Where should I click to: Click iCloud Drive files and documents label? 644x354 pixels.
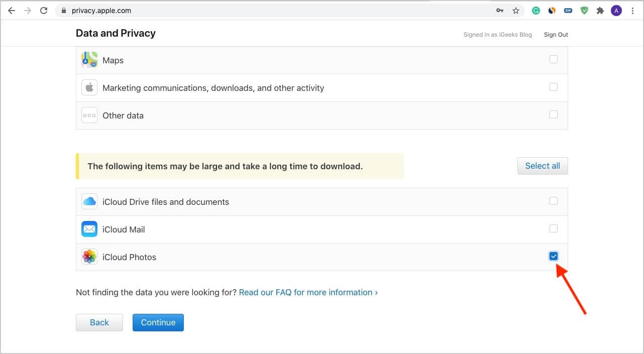coord(166,202)
